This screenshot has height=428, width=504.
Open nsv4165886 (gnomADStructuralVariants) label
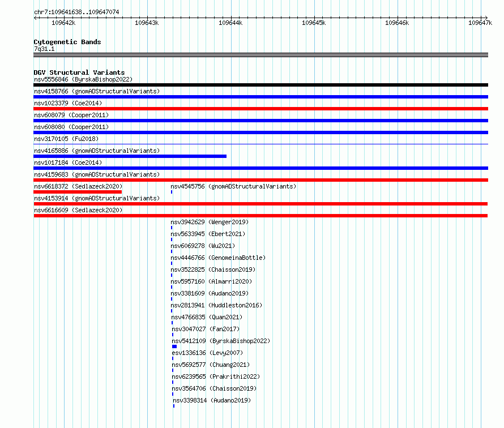(x=97, y=151)
